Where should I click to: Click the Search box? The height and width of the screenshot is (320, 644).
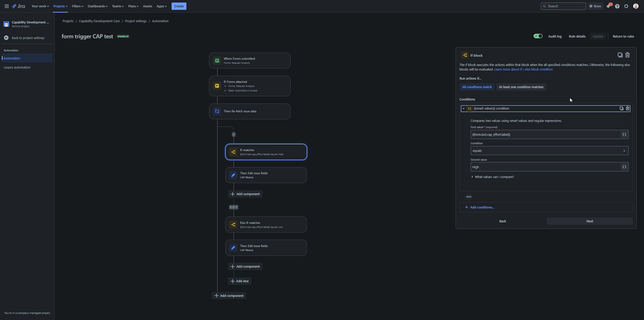563,6
